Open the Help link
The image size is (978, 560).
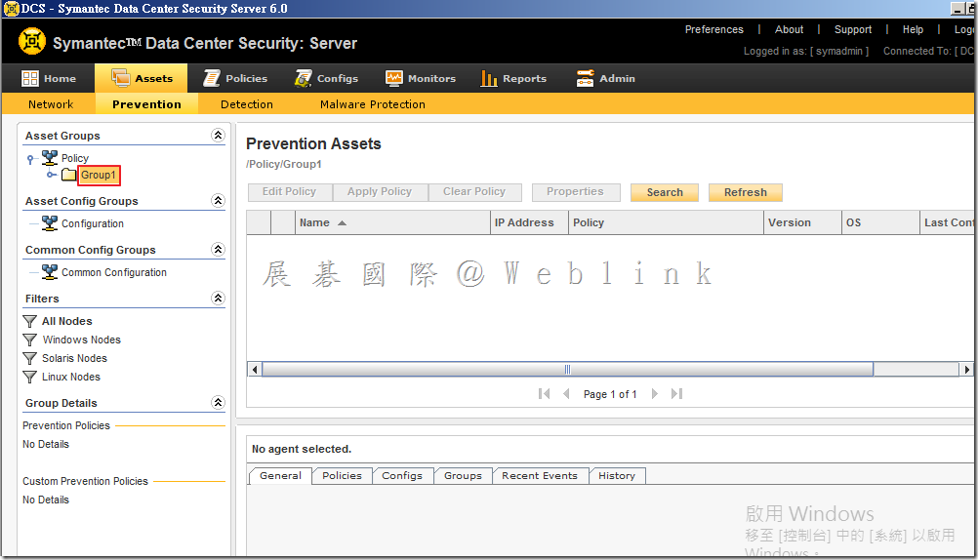(913, 29)
